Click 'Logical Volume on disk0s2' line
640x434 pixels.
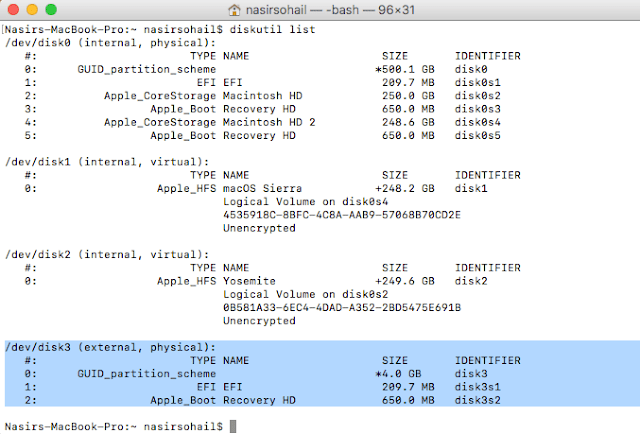(305, 294)
